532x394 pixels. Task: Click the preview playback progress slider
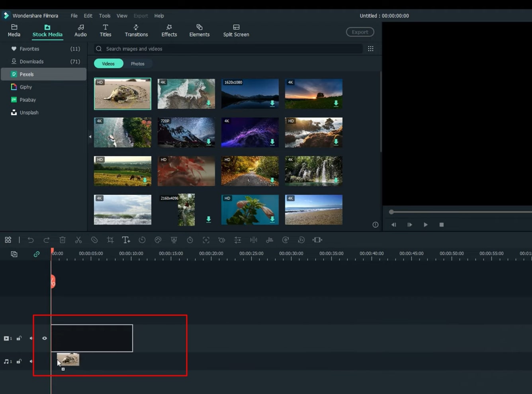click(x=458, y=212)
